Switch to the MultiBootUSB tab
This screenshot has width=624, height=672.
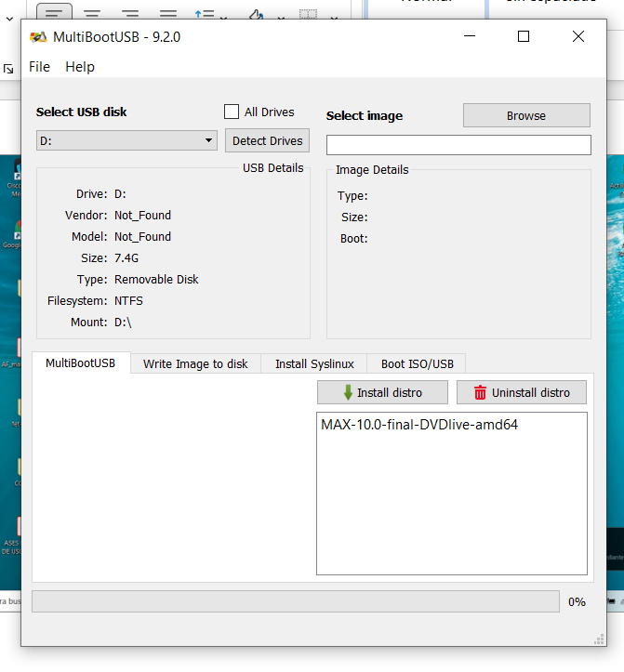[x=81, y=363]
